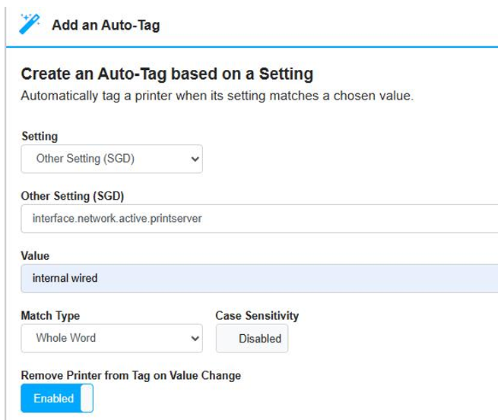Toggle the Case Sensitivity switch set to Disabled
The image size is (504, 420).
252,339
